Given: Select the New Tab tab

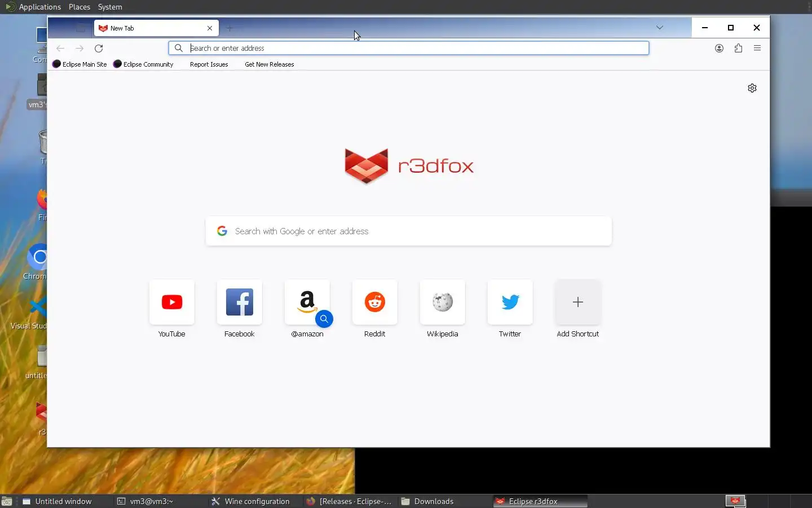Looking at the screenshot, I should pos(156,28).
